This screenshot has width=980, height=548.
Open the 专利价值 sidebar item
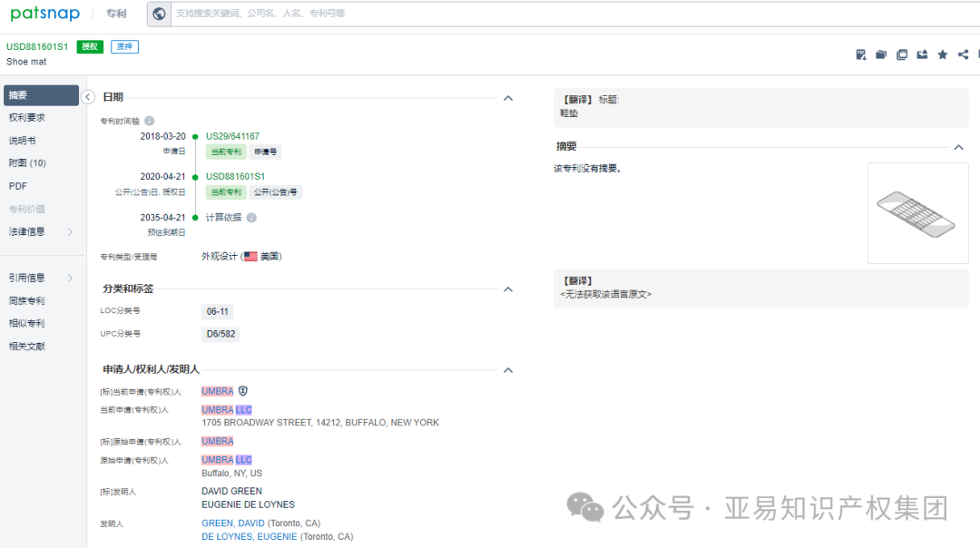(x=27, y=209)
